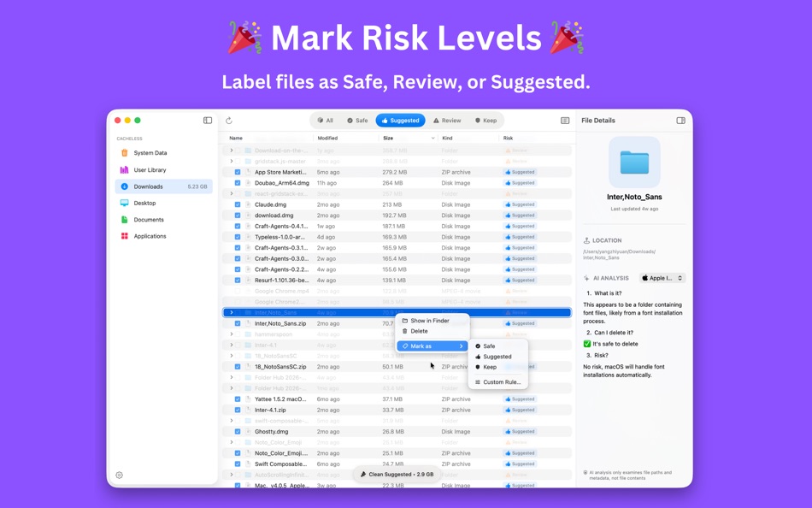
Task: Switch to the Safe filter tab
Action: click(x=357, y=121)
